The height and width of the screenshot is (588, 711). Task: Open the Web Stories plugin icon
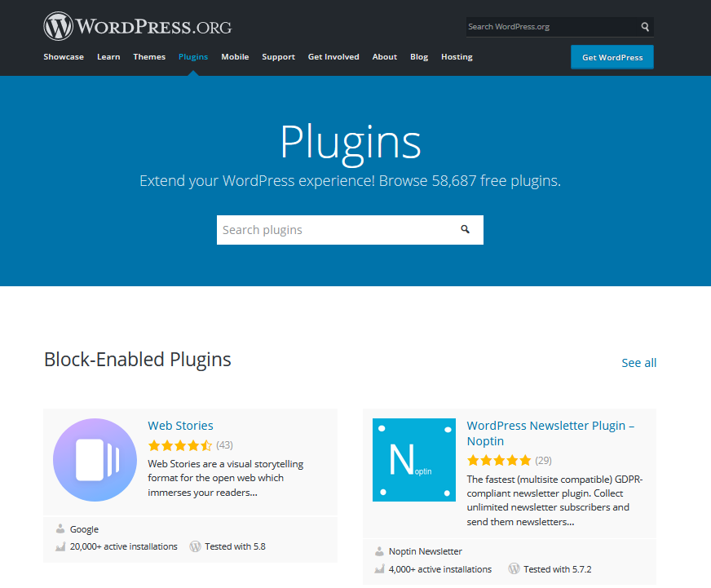95,460
